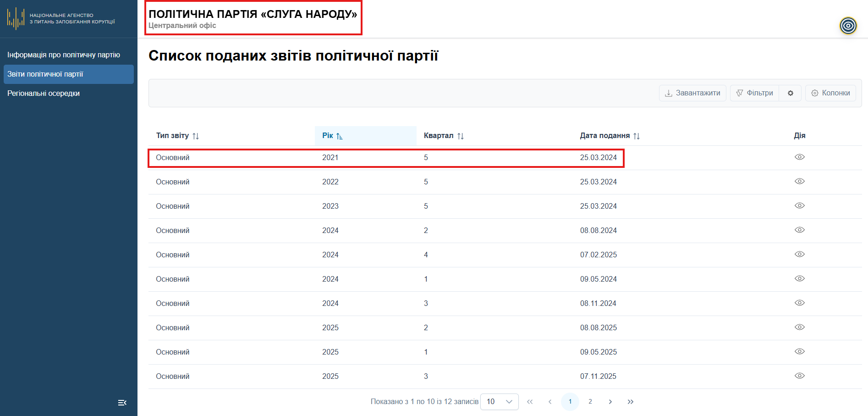Select pagination page 1
Screen dimensions: 868x416
(x=570, y=402)
